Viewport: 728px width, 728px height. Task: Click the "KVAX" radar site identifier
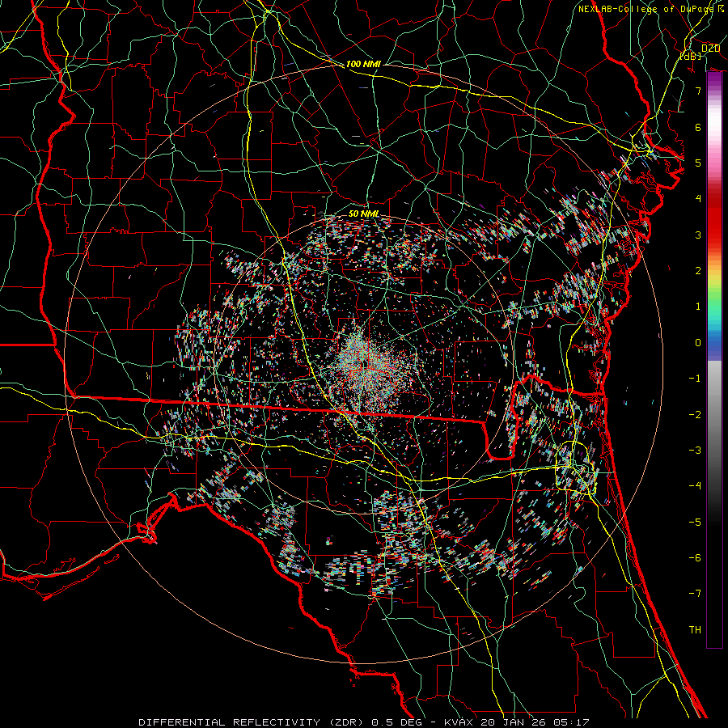(x=460, y=722)
